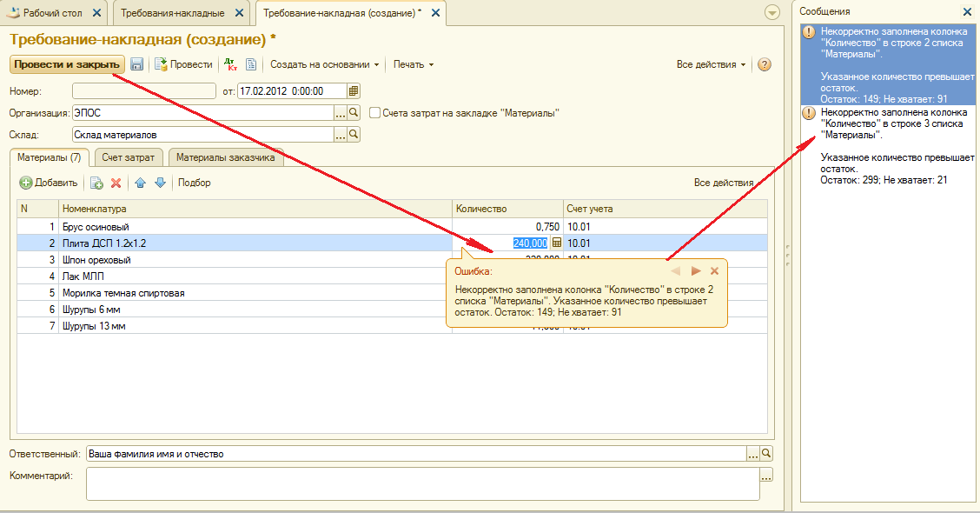
Task: Open the "Печать" dropdown menu
Action: pyautogui.click(x=413, y=64)
